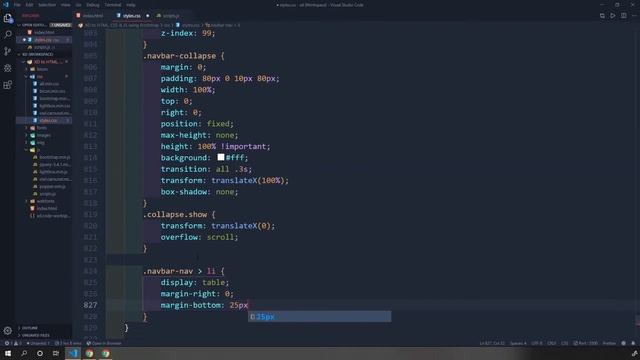Click the CSS language mode indicator
640x360 pixels.
[x=565, y=343]
